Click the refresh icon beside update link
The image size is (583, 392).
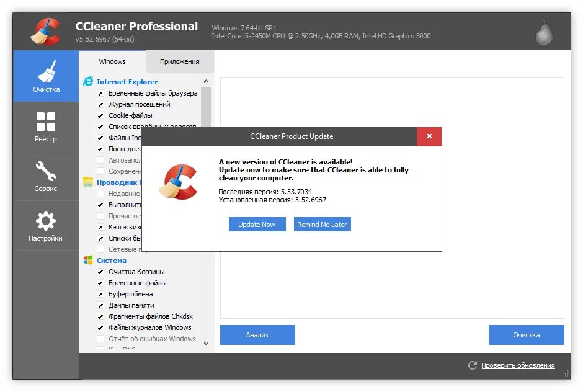click(473, 365)
